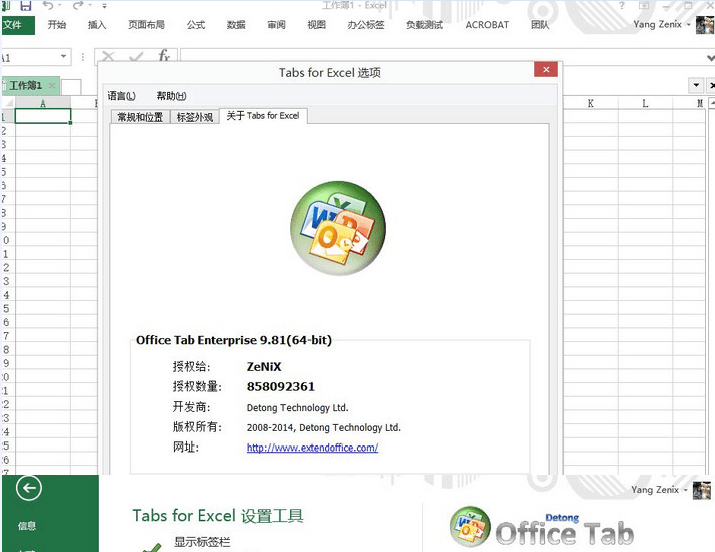Expand the Name Box dropdown arrow
Screen dimensions: 715x552
(64, 57)
